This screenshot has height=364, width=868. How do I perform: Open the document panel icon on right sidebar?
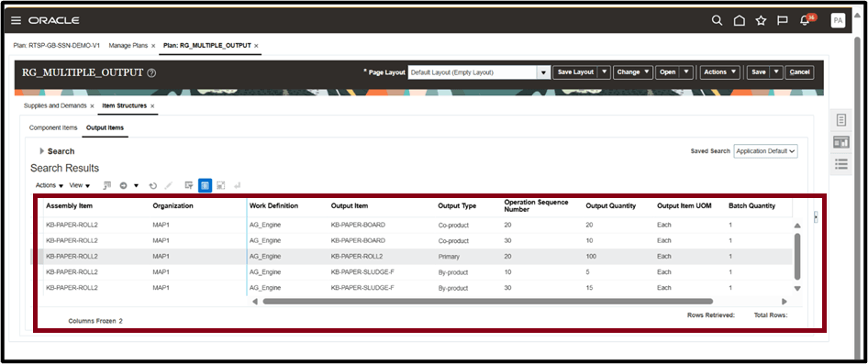840,120
